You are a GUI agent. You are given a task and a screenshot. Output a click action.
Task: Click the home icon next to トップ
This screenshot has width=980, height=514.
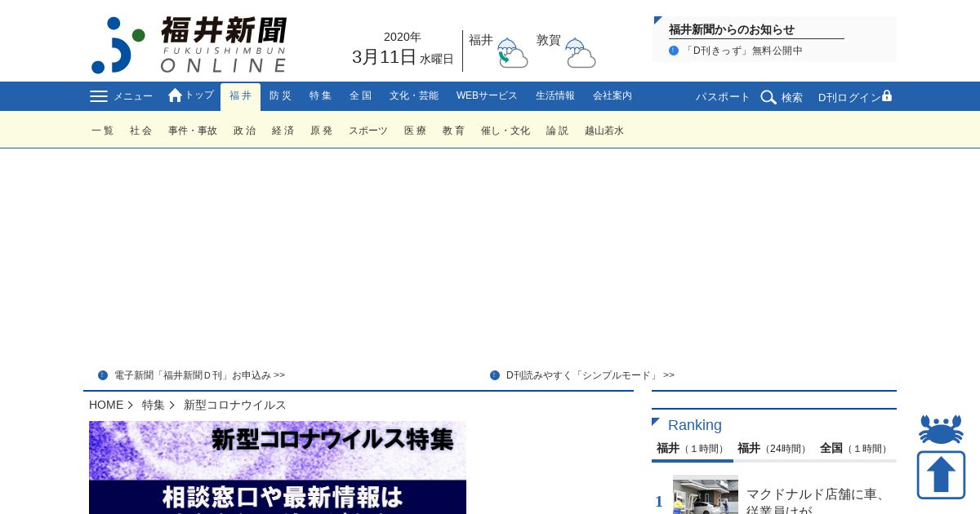[175, 95]
